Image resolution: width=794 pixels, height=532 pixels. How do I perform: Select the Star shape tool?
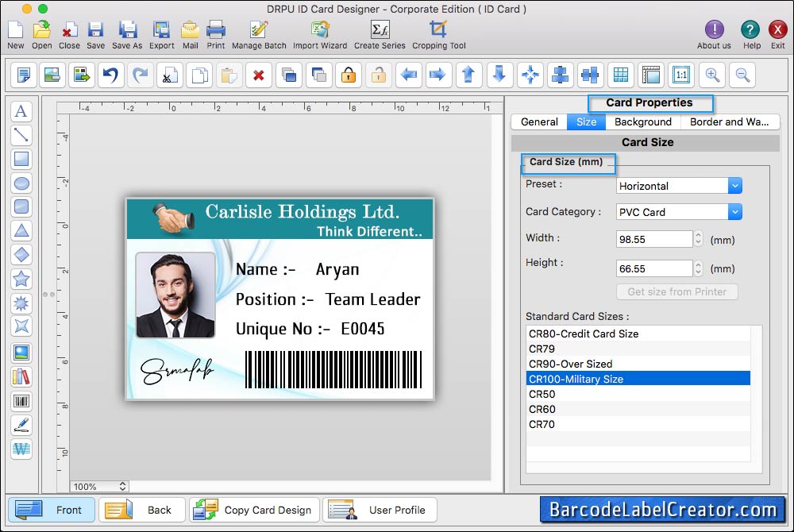coord(21,279)
